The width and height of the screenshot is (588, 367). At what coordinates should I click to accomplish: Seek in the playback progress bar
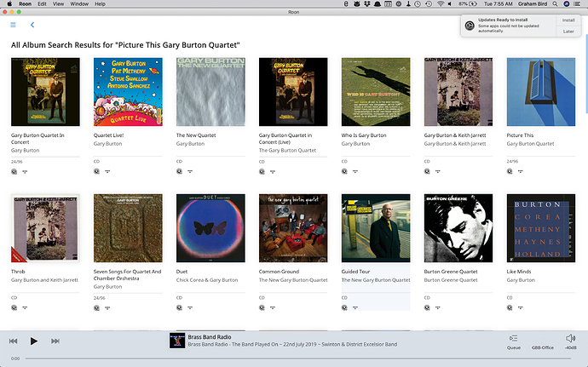pyautogui.click(x=298, y=358)
